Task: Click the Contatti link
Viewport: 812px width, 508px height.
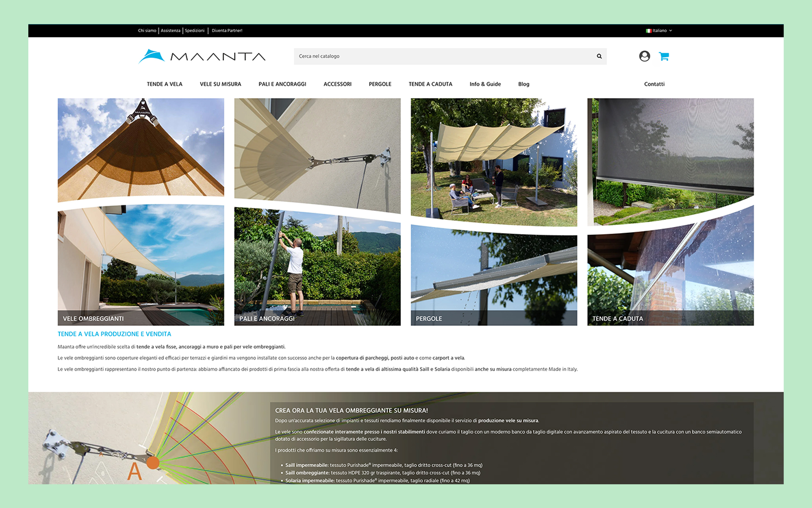Action: (x=654, y=84)
